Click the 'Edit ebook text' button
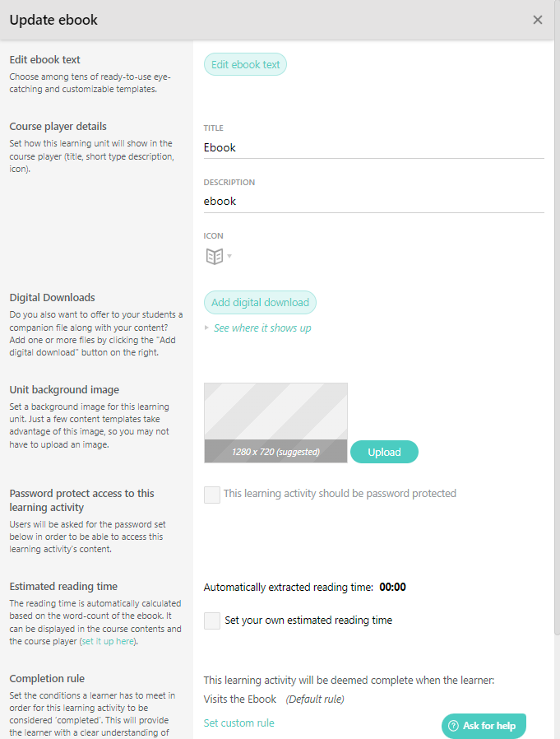Screen dimensions: 560x739 click(245, 63)
